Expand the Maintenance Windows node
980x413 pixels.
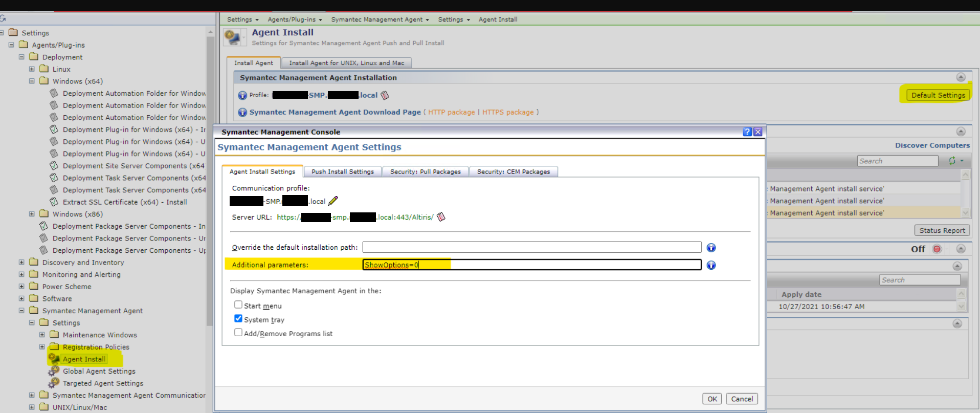42,335
